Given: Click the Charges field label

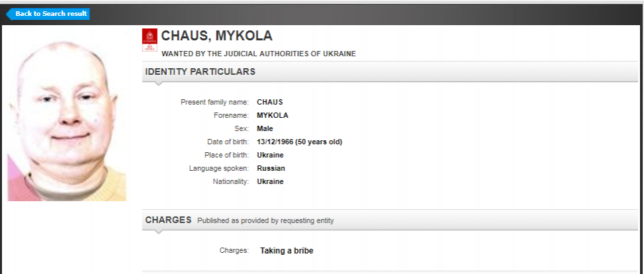Looking at the screenshot, I should (x=234, y=251).
